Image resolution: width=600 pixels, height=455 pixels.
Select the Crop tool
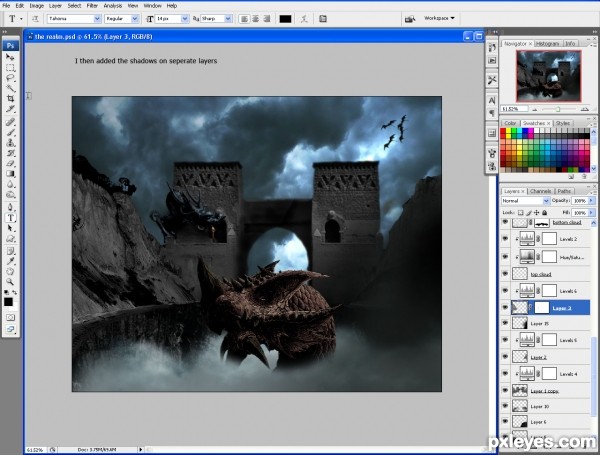tap(10, 99)
